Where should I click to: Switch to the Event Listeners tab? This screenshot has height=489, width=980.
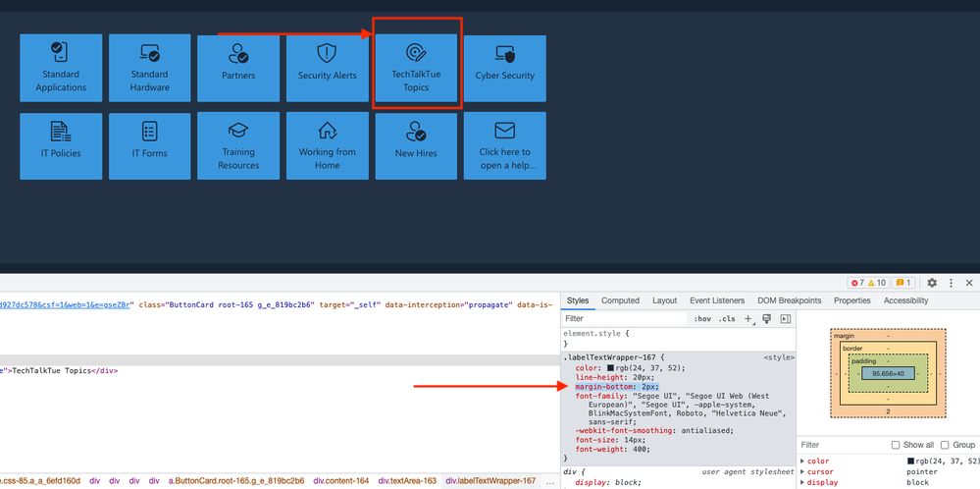click(717, 300)
